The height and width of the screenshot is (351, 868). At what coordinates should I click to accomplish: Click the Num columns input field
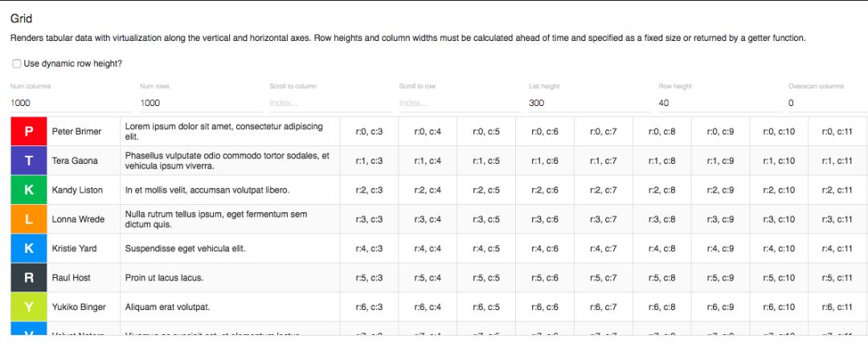[68, 103]
